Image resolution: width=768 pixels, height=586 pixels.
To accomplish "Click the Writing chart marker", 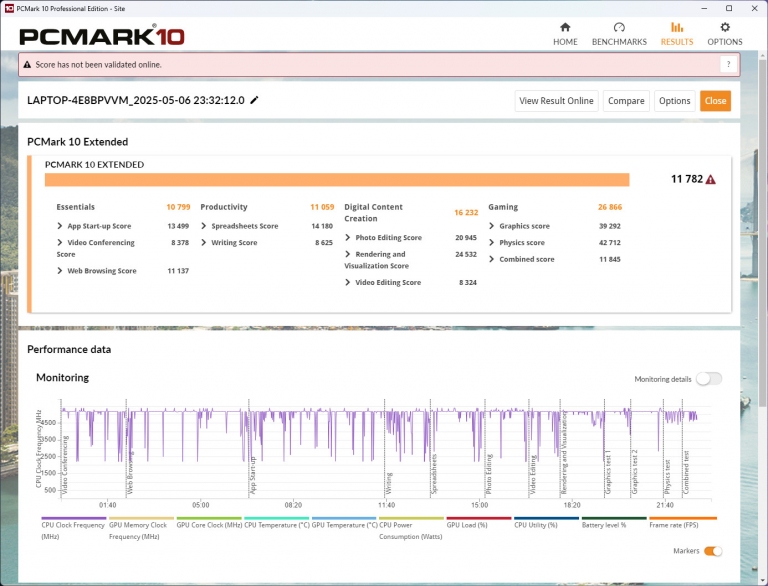I will tap(389, 483).
